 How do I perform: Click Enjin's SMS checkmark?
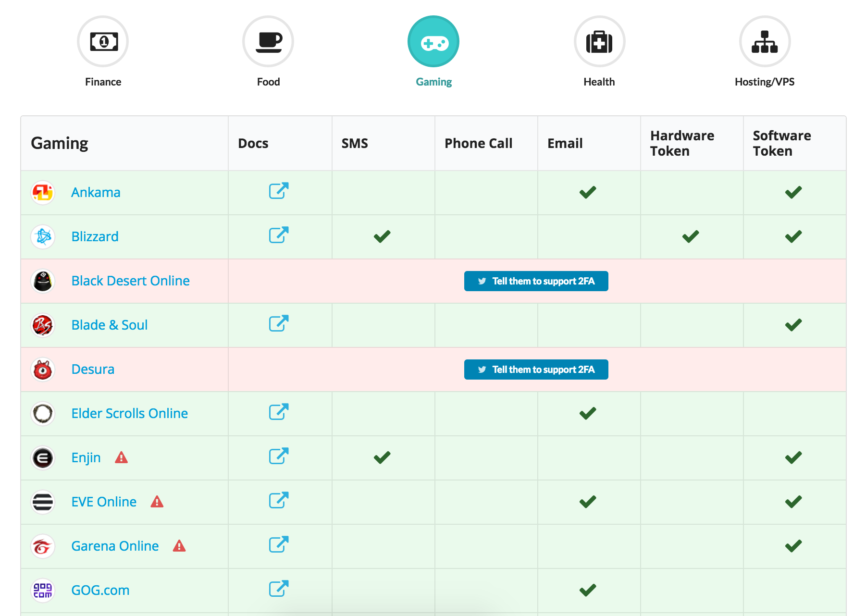point(382,457)
